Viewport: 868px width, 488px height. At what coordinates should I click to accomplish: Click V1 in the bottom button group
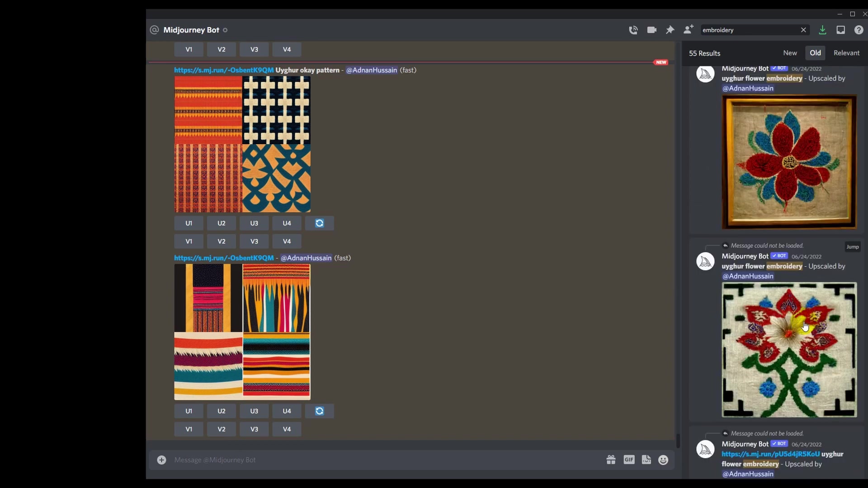(189, 429)
